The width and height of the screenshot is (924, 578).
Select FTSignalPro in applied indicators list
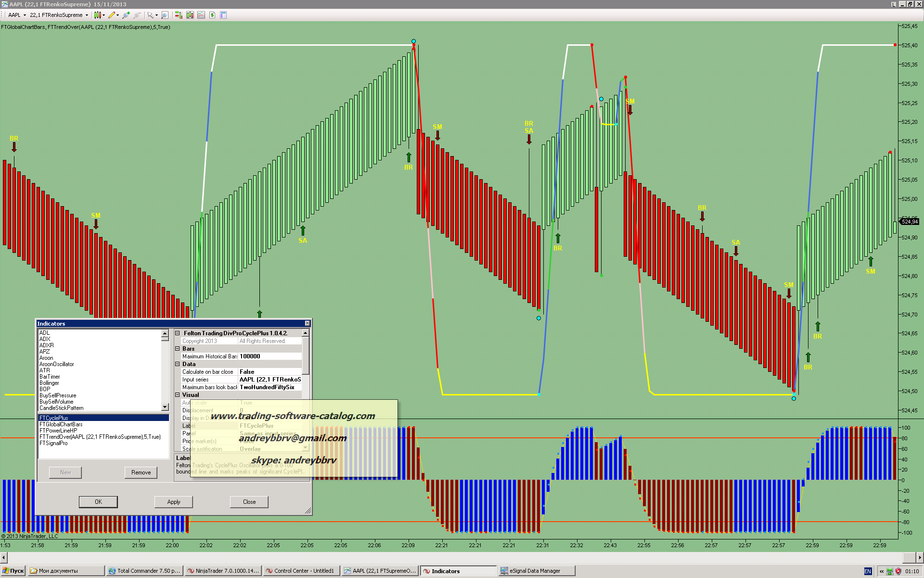[x=53, y=443]
